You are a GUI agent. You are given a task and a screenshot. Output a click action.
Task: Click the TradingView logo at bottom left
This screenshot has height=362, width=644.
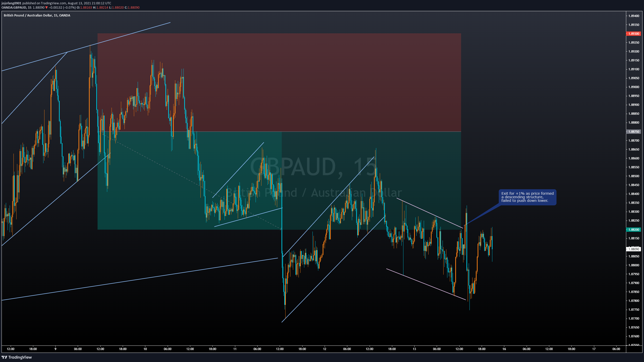(x=17, y=357)
